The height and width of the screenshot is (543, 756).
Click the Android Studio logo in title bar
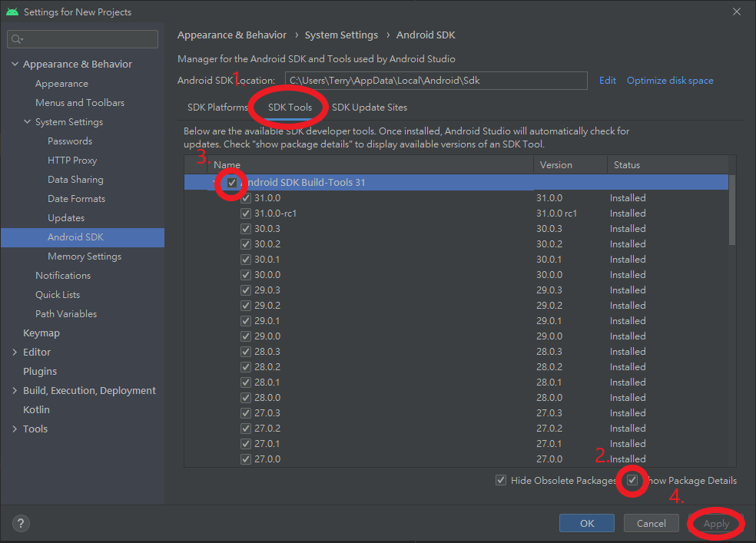pyautogui.click(x=12, y=12)
